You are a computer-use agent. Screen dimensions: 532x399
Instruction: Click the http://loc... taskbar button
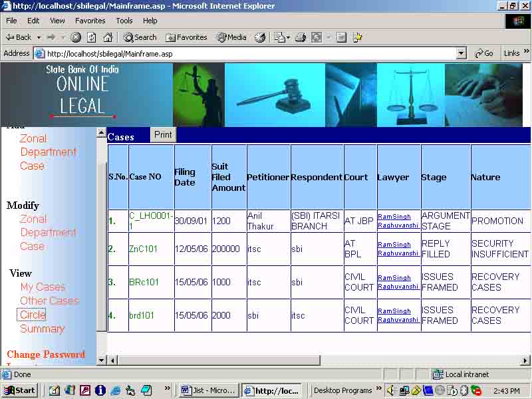[272, 390]
